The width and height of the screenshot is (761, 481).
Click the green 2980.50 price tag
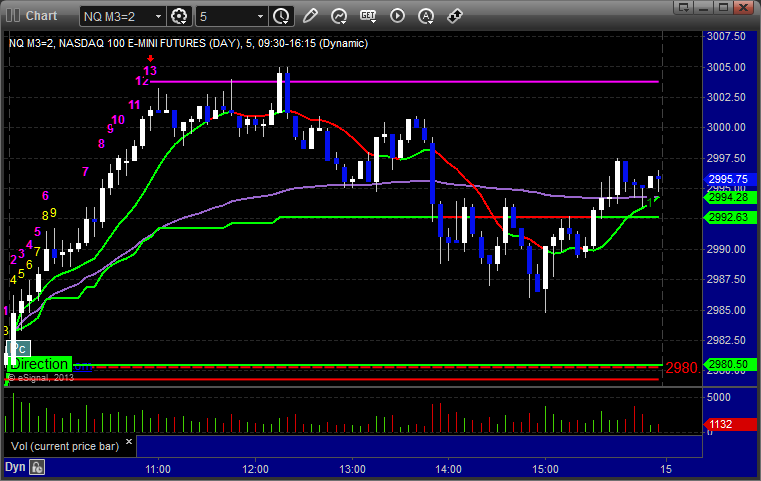pos(729,364)
